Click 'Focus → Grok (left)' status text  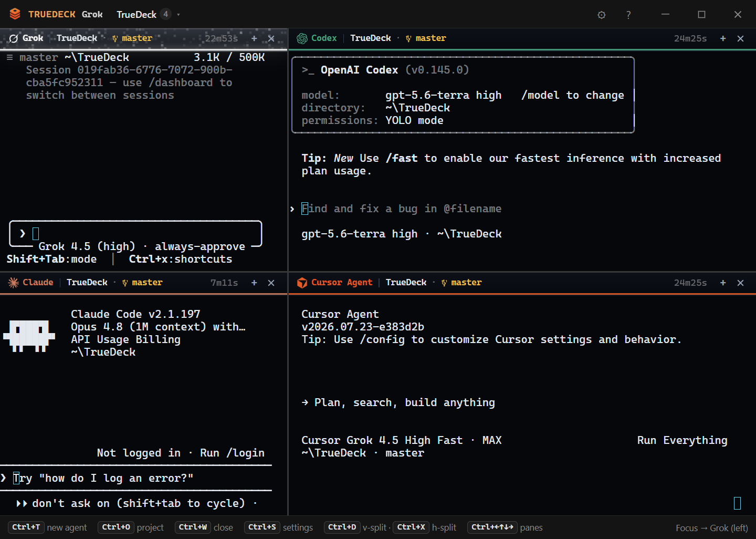[712, 528]
